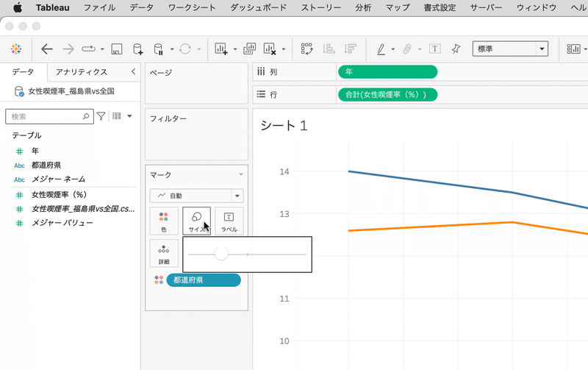
Task: Click the redo forward arrow
Action: [68, 49]
